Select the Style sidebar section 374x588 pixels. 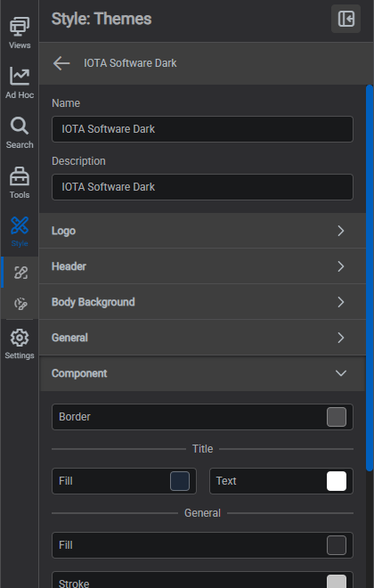(x=20, y=232)
